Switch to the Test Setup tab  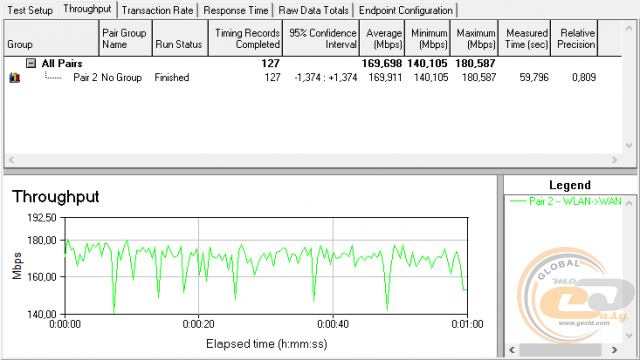coord(30,10)
